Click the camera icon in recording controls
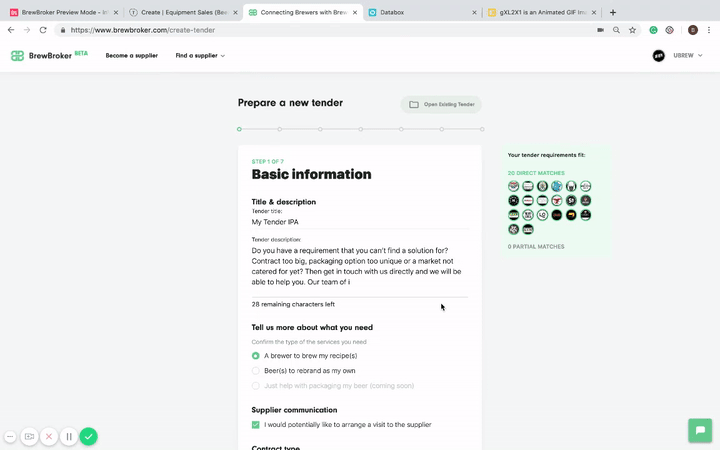 coord(29,436)
